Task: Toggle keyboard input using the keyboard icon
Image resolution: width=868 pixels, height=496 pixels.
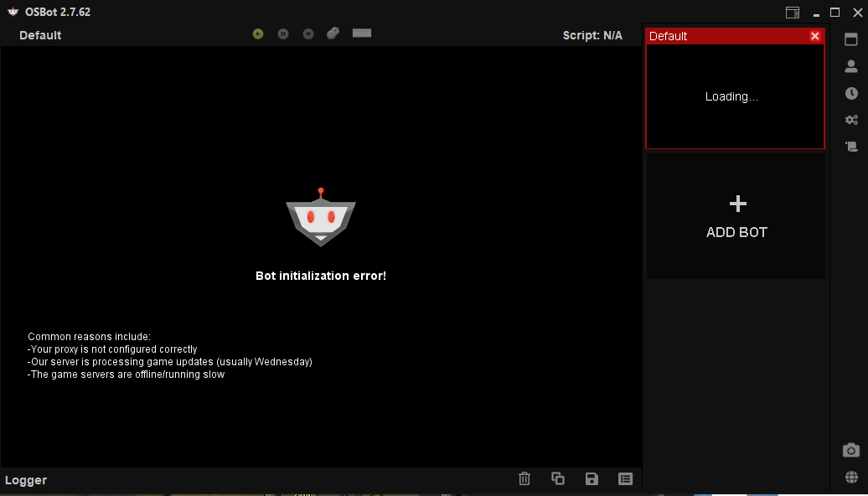Action: point(361,34)
